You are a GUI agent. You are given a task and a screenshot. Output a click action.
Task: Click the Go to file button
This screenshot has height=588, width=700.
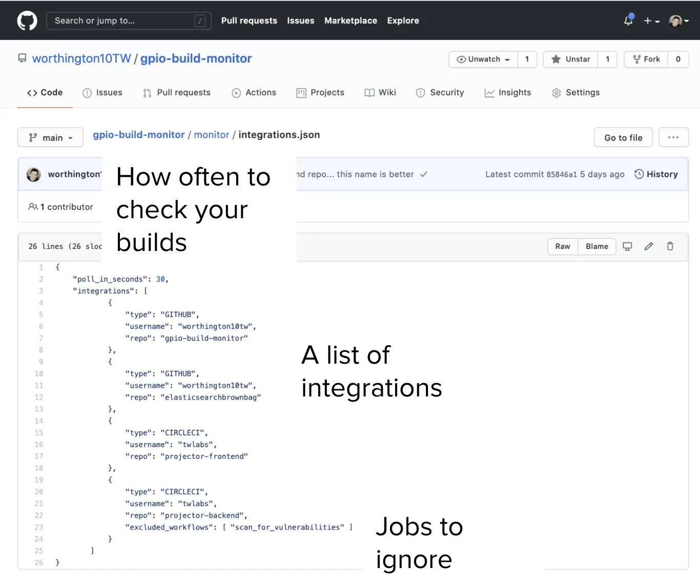pyautogui.click(x=623, y=138)
